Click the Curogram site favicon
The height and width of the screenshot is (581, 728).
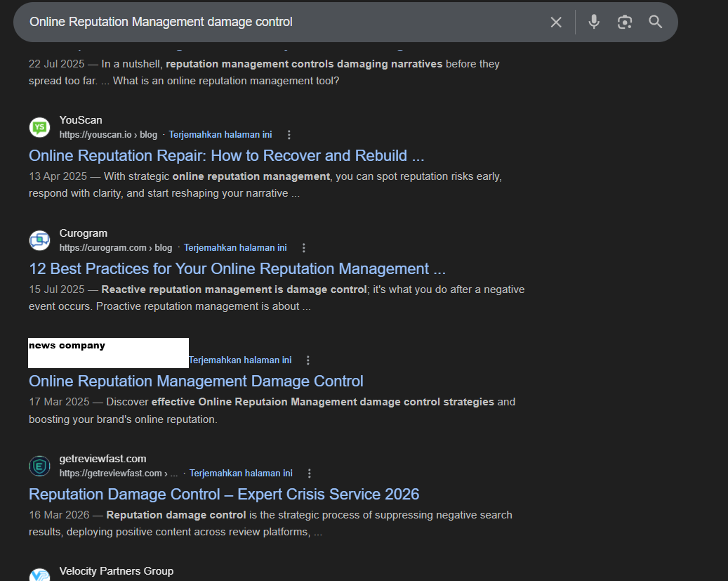click(39, 240)
